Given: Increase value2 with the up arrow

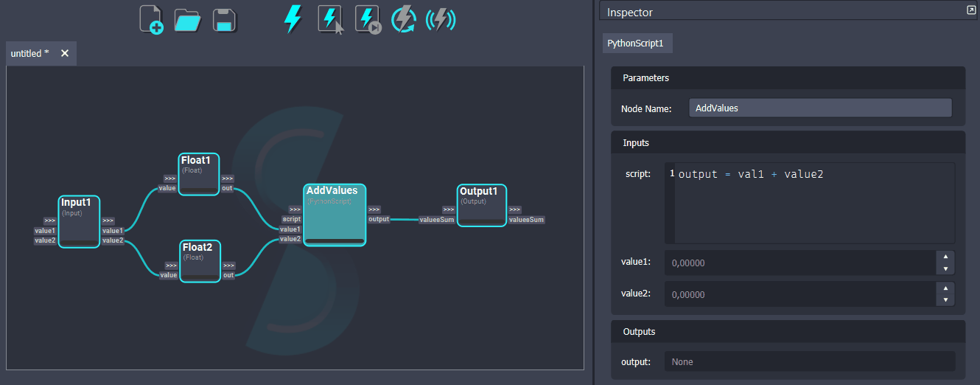Looking at the screenshot, I should [x=945, y=288].
